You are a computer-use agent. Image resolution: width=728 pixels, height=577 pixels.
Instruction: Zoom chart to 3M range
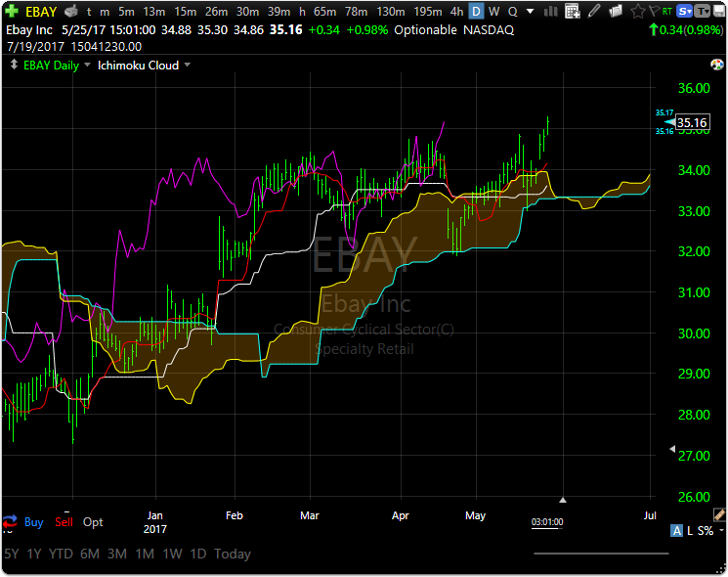117,554
